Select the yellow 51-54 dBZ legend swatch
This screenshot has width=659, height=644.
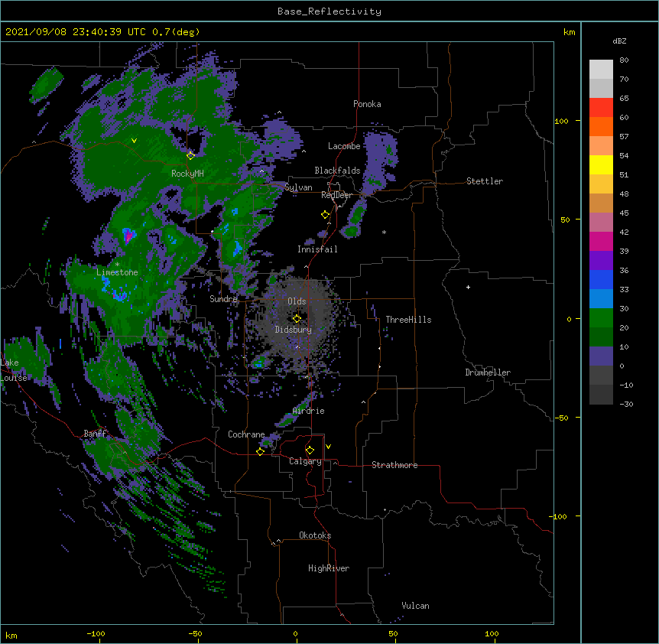[x=601, y=164]
